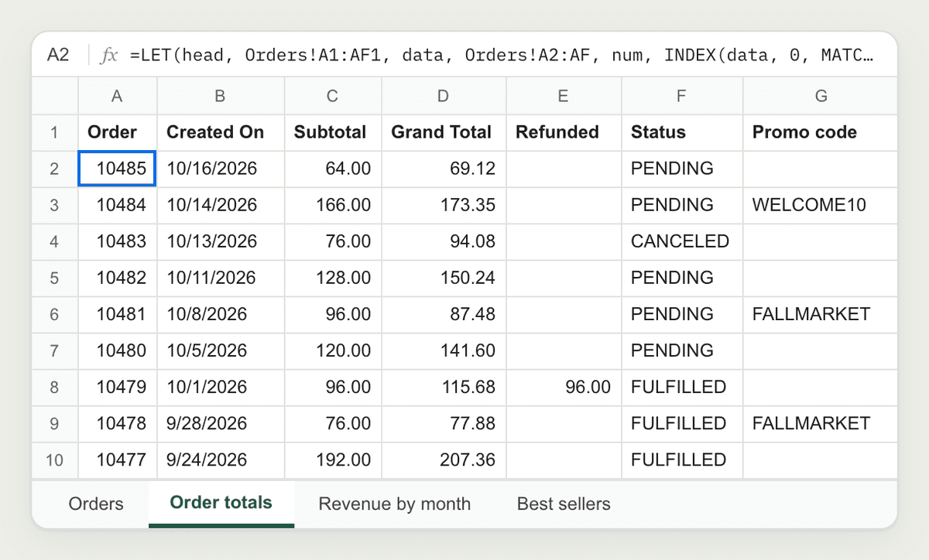Click FULLFILLED status of order 10477
Viewport: 929px width, 560px height.
682,459
